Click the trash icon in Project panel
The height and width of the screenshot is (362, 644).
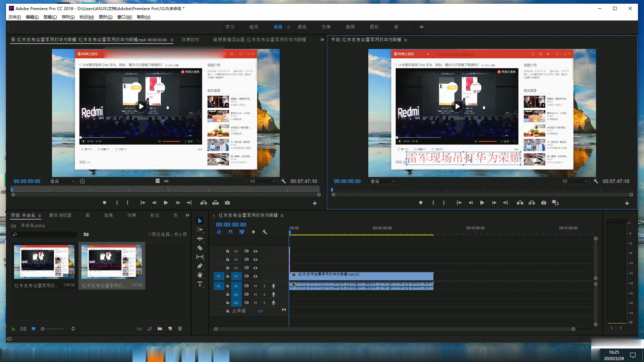coord(180,329)
